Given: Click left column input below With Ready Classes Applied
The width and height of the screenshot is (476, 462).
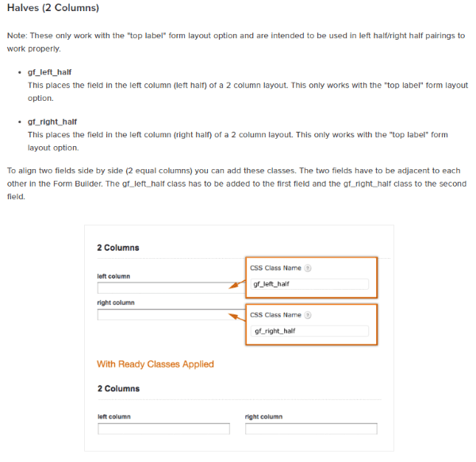Looking at the screenshot, I should click(x=163, y=429).
